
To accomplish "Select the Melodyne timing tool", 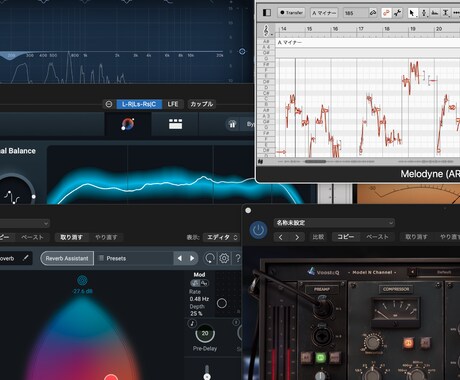I will click(446, 13).
